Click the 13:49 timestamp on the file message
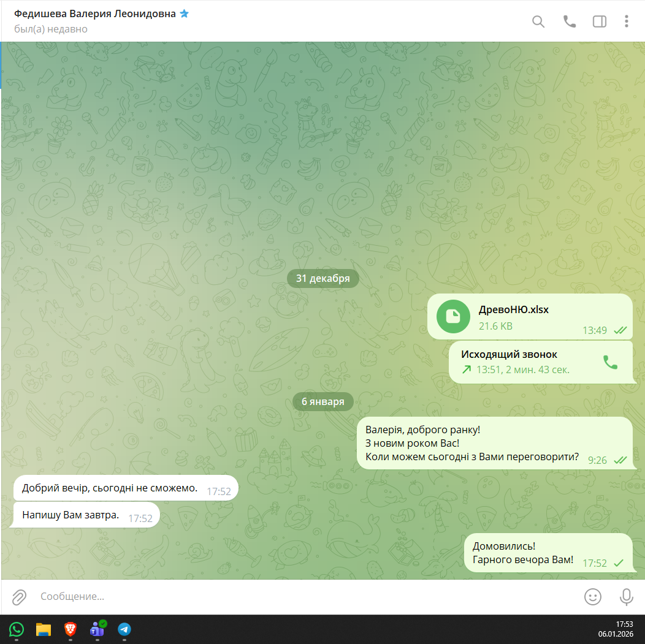645x644 pixels. 594,330
